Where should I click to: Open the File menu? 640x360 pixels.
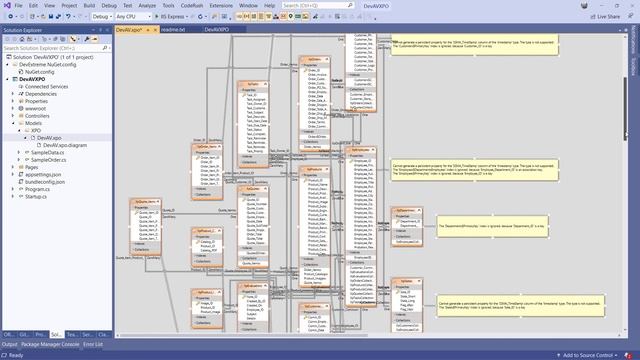click(18, 6)
